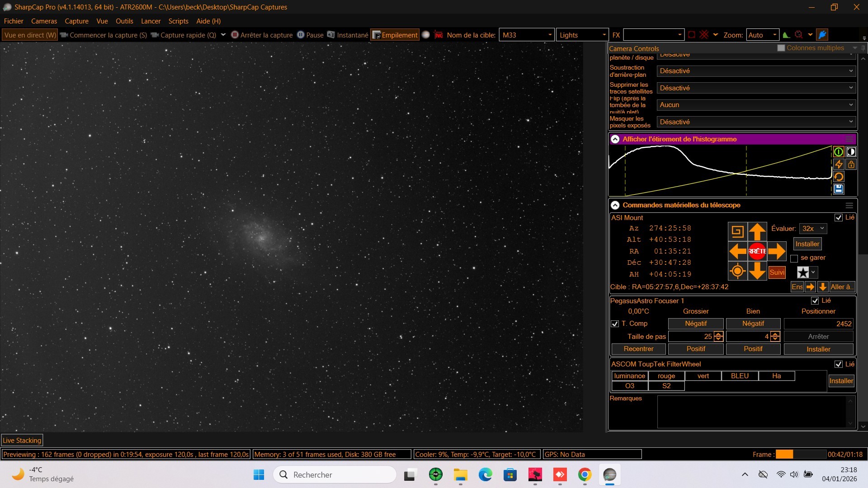Click the auto-stretch lightning bolt icon

[838, 164]
